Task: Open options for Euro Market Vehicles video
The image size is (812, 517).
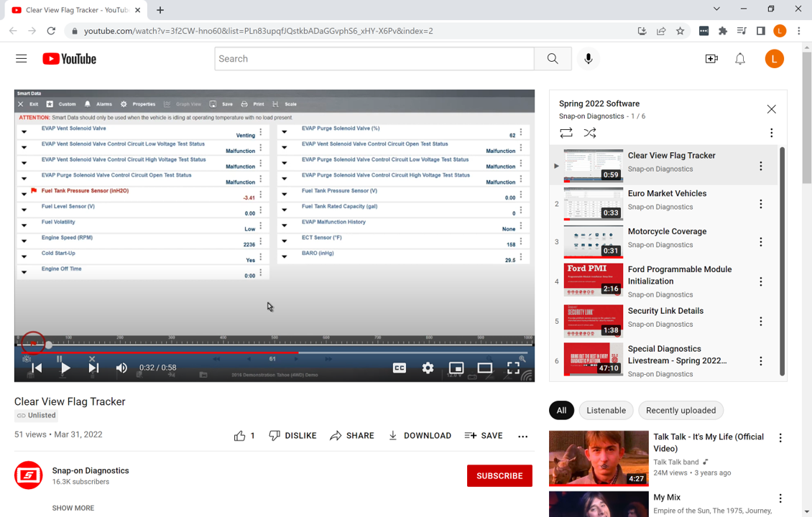Action: [761, 204]
